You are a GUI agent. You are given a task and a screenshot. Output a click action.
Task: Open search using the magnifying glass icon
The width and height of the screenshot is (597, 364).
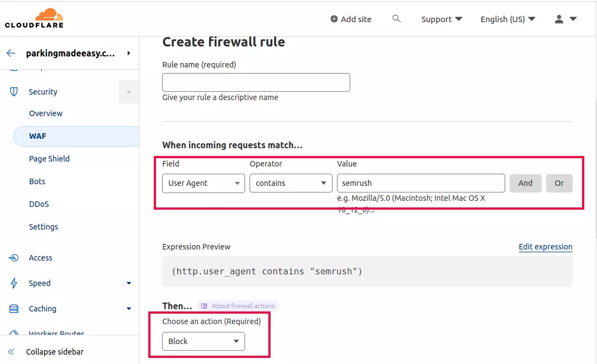397,18
